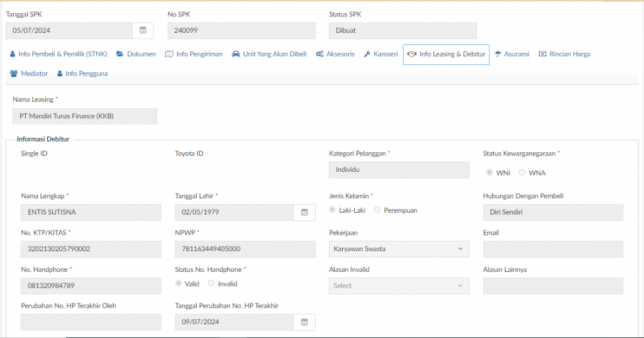The image size is (644, 338).
Task: Choose the Perempuan gender option
Action: coord(377,210)
